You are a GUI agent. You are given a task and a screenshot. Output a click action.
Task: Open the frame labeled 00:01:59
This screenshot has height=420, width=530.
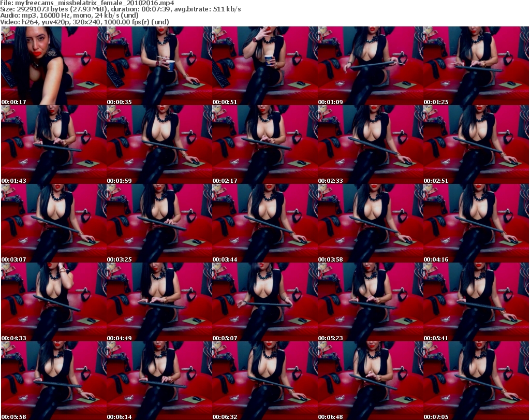pos(159,144)
